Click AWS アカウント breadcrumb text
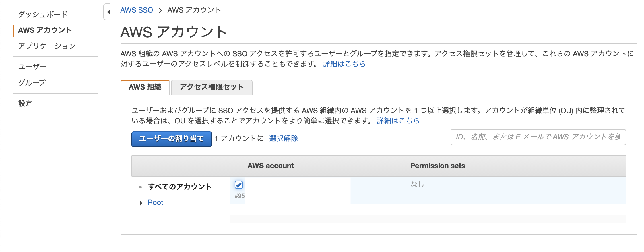Screen dimensions: 644x252 tap(194, 10)
